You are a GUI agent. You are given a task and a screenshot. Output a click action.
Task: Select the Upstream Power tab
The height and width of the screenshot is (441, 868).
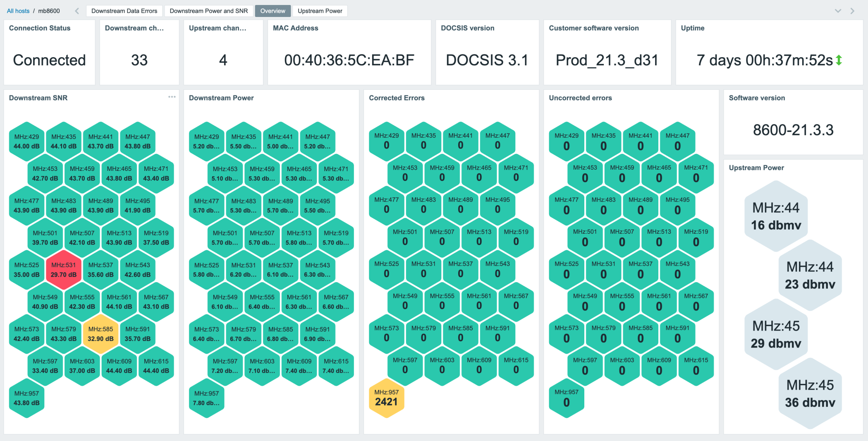click(320, 11)
